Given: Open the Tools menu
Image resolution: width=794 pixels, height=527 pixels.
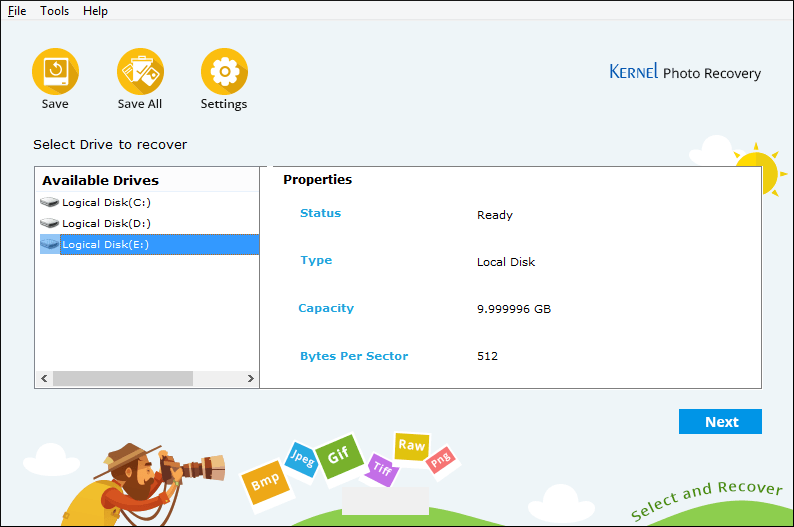Looking at the screenshot, I should (x=55, y=11).
